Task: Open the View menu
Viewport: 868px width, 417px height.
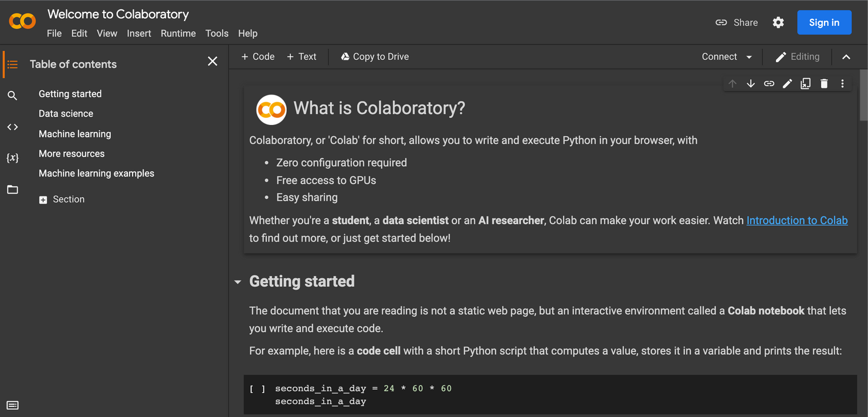Action: point(107,33)
